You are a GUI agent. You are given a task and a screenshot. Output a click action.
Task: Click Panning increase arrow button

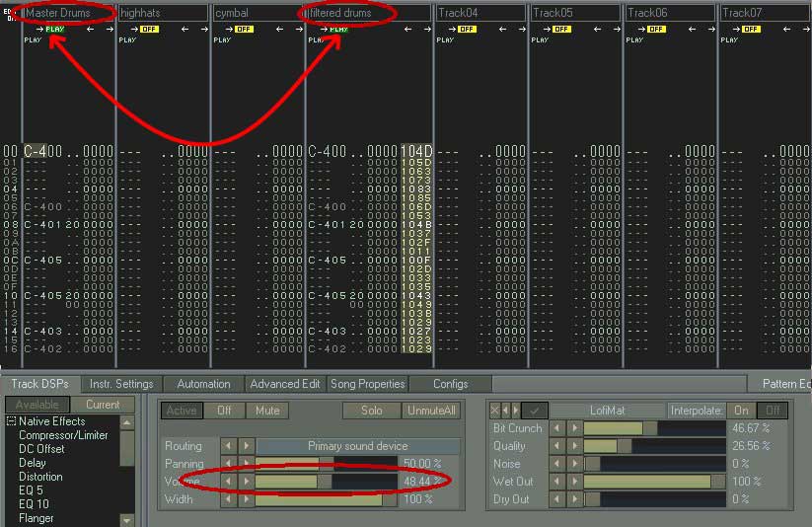[247, 464]
